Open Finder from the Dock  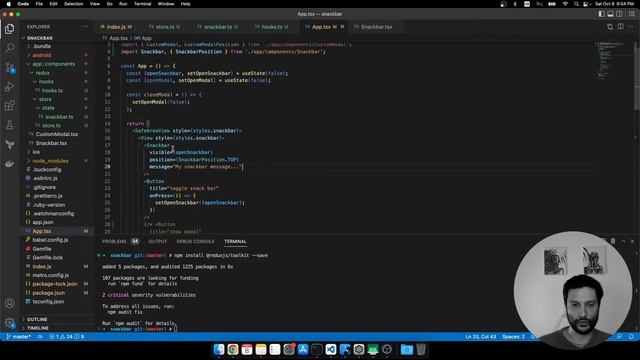219,349
